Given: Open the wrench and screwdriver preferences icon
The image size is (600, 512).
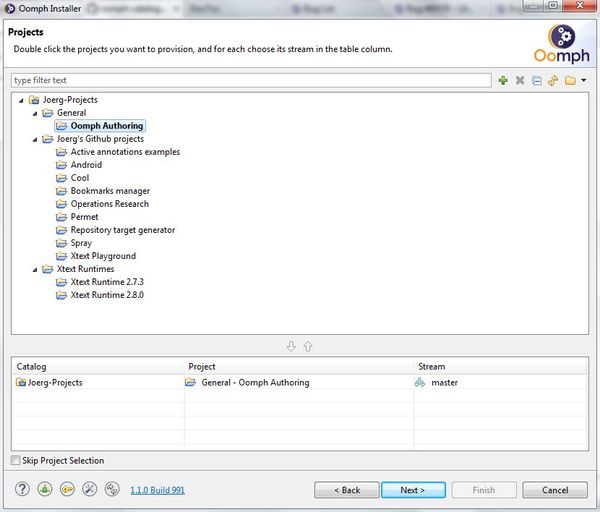Looking at the screenshot, I should (x=90, y=489).
